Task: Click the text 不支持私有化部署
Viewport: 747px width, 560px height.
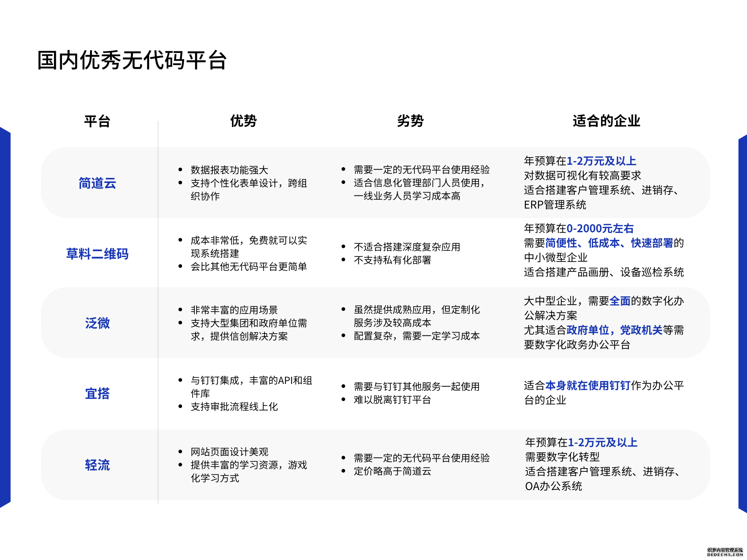Action: [392, 260]
